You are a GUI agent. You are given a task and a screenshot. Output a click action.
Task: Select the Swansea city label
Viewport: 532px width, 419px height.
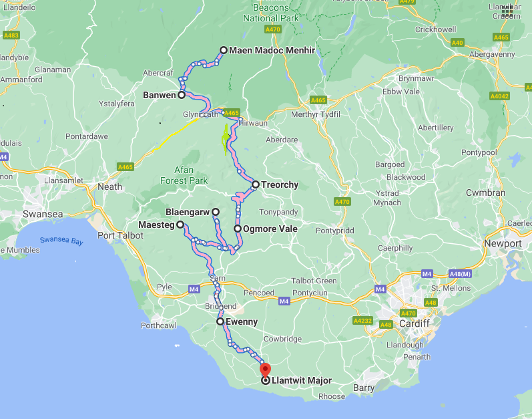point(43,214)
